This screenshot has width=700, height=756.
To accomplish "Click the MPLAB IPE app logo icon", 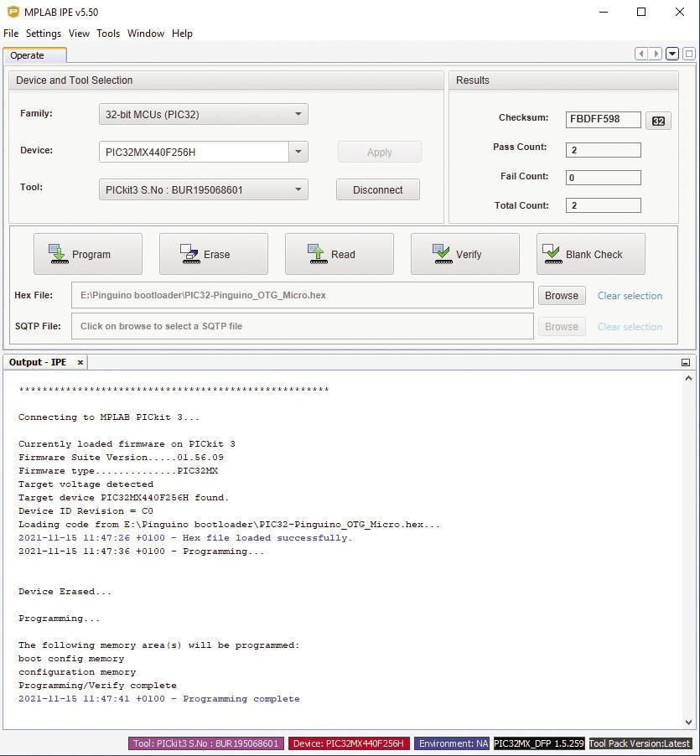I will 13,12.
